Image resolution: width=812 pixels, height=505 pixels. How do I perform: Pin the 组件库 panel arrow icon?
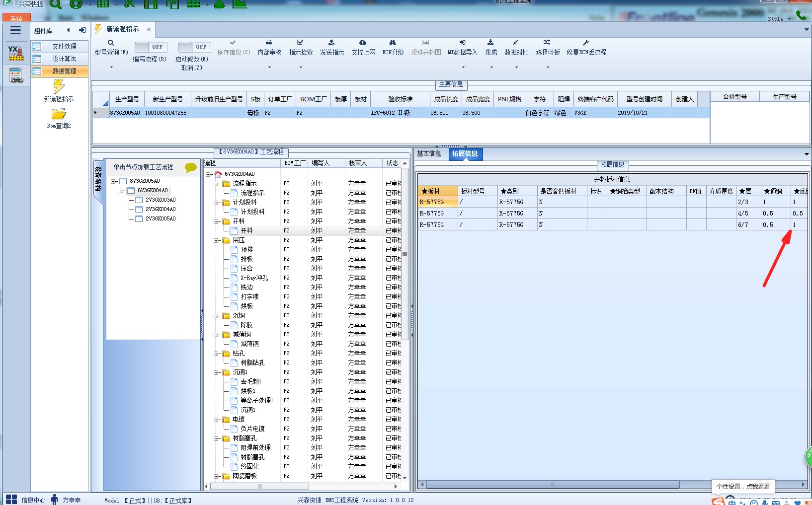pos(82,30)
